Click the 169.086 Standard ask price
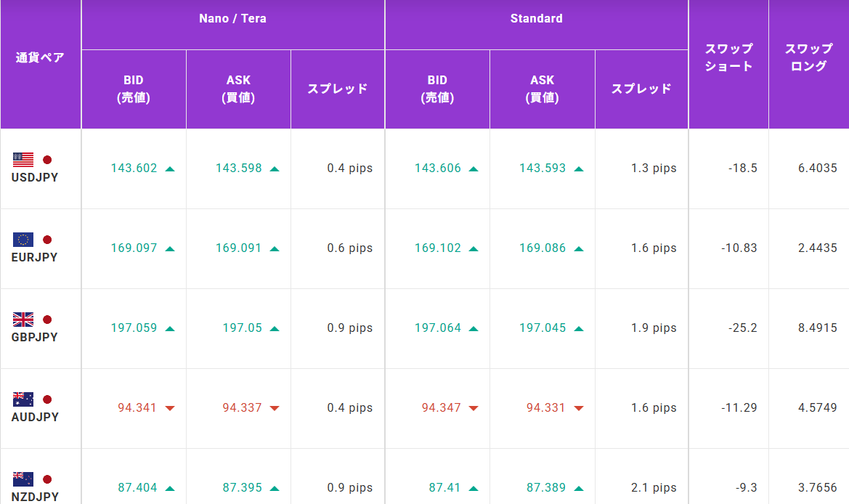Viewport: 849px width, 504px height. (x=543, y=248)
